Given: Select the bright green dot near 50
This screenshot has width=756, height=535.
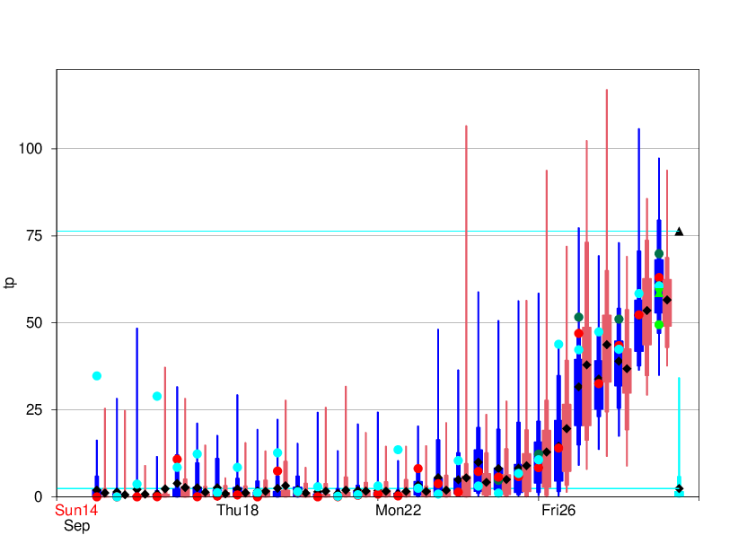Looking at the screenshot, I should pyautogui.click(x=659, y=324).
